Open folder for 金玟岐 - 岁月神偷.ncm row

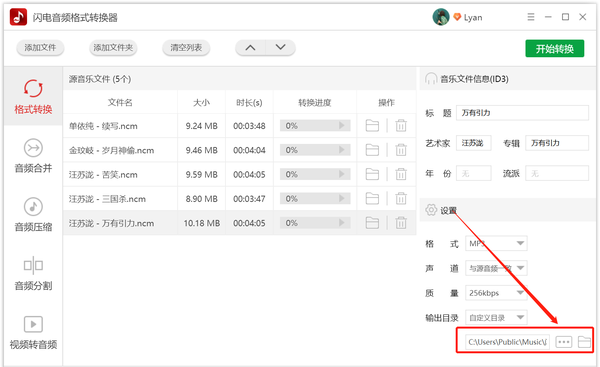pyautogui.click(x=372, y=150)
